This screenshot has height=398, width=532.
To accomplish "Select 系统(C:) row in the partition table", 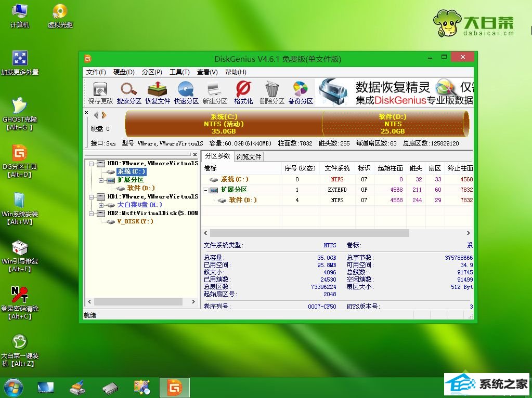I will tap(338, 179).
